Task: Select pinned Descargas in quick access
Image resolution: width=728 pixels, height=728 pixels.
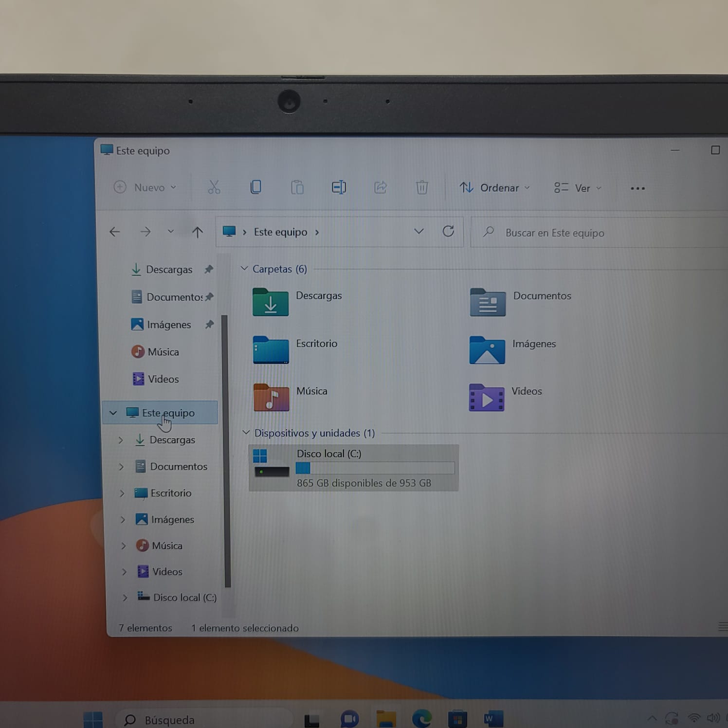Action: (x=168, y=270)
